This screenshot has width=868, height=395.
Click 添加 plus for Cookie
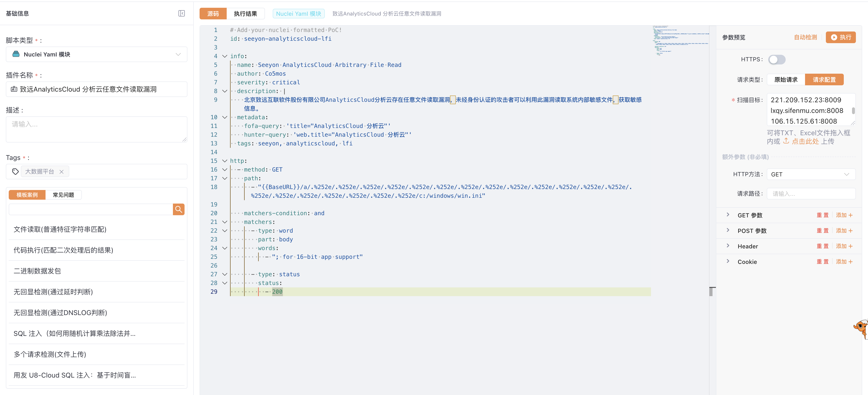pos(844,261)
